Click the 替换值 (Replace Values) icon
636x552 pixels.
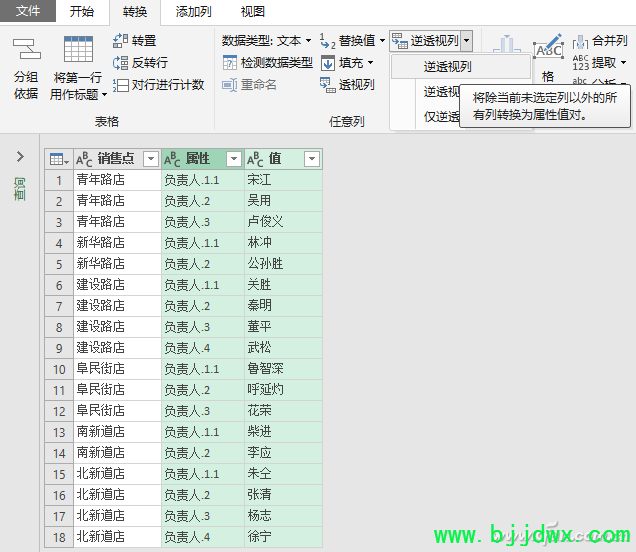[327, 41]
